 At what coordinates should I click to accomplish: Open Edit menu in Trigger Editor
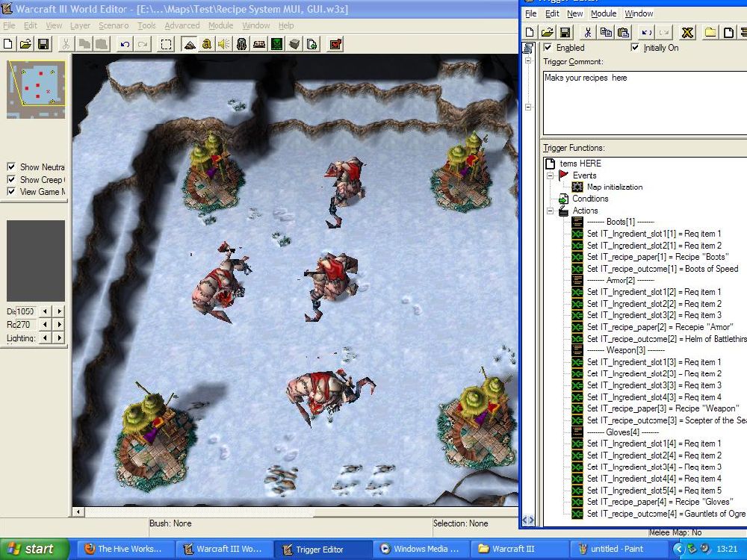[x=552, y=13]
